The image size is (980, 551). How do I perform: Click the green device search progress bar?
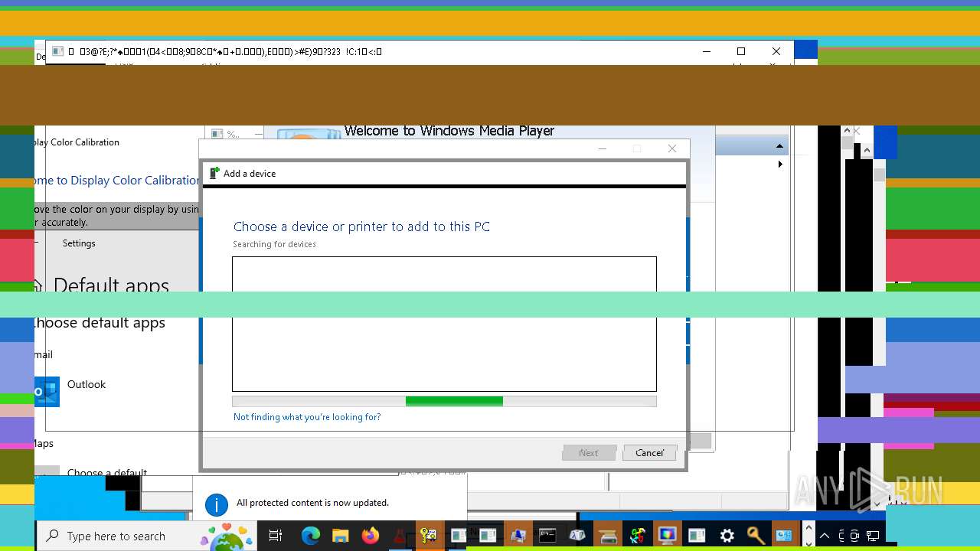coord(454,401)
